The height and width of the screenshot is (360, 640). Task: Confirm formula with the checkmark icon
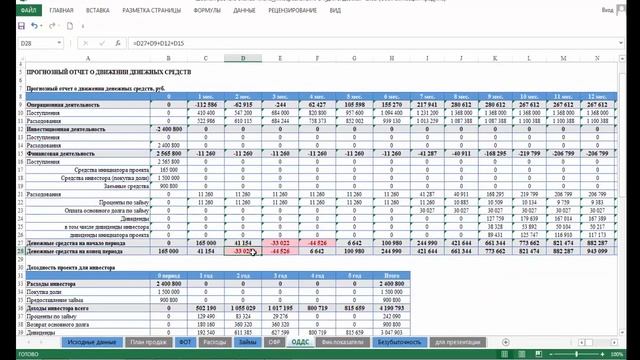102,43
